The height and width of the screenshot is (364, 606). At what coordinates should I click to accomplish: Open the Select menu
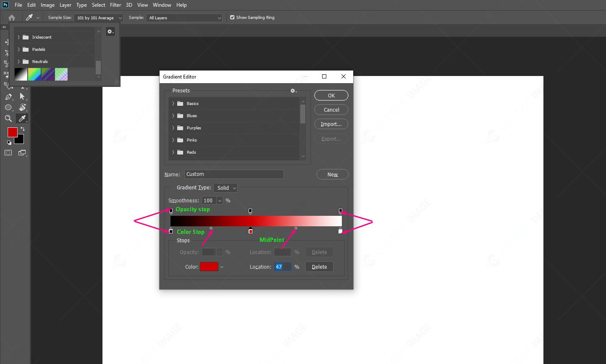click(x=99, y=5)
